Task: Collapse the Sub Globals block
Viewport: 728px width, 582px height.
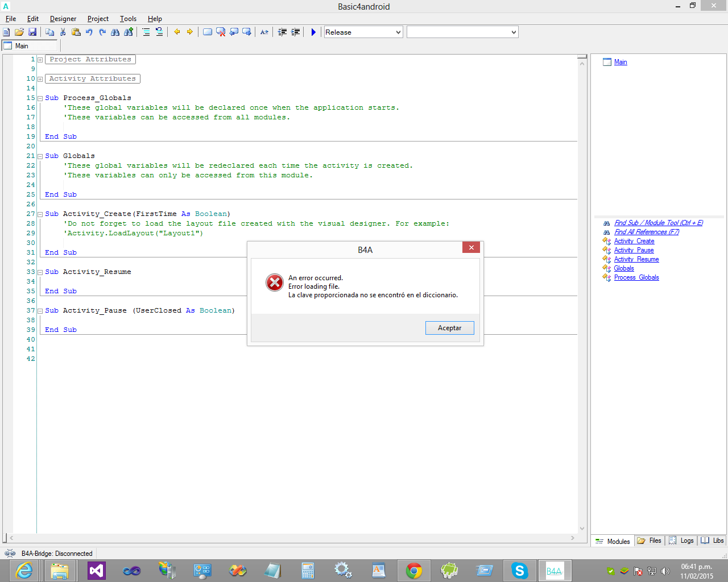Action: 40,156
